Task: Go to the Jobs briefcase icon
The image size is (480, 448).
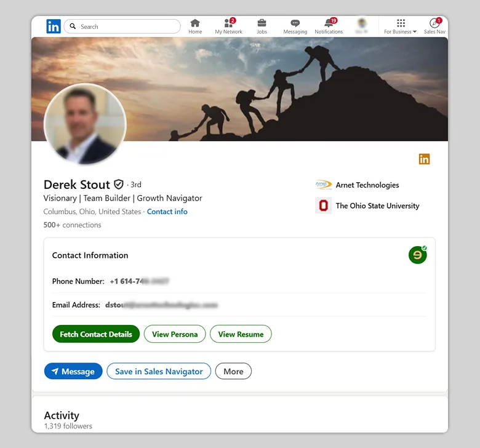Action: coord(262,23)
